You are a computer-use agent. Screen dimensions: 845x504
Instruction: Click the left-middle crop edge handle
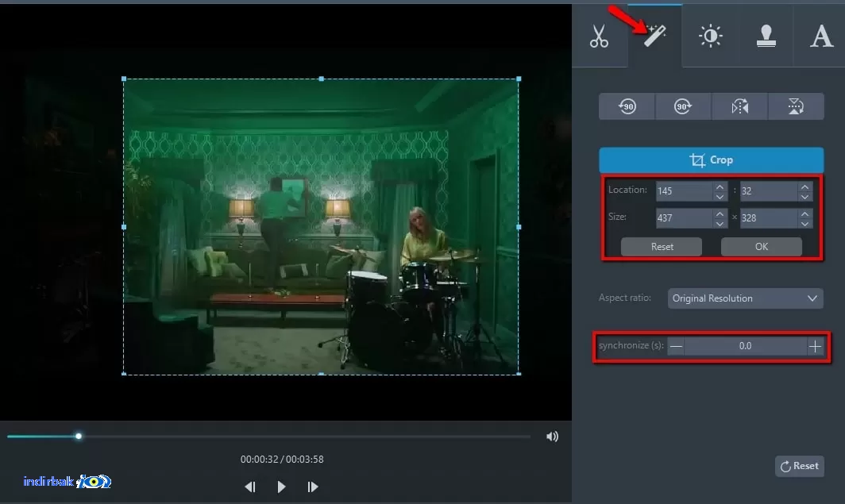tap(124, 227)
